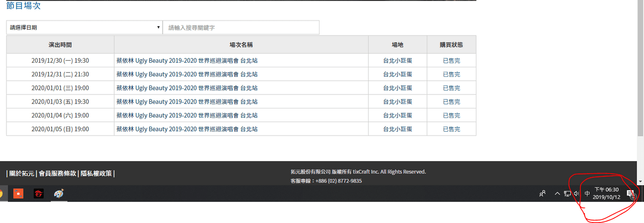Screen dimensions: 644x223
Task: Toggle the 中 input method indicator
Action: click(587, 193)
